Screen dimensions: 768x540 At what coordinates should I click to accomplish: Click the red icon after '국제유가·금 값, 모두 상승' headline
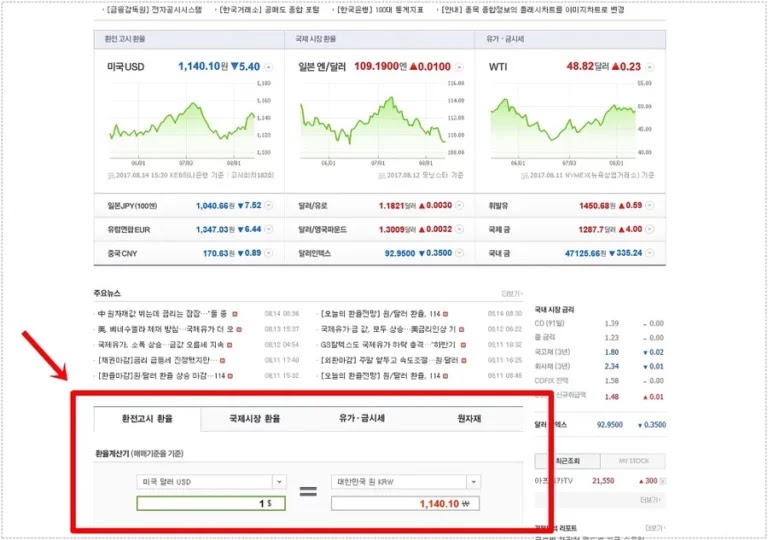click(x=461, y=329)
